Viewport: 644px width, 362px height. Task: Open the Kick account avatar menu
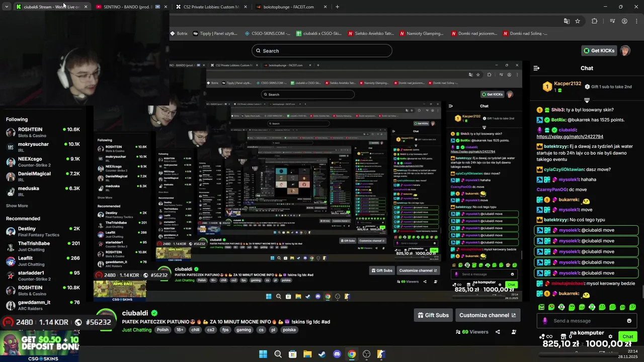[625, 50]
